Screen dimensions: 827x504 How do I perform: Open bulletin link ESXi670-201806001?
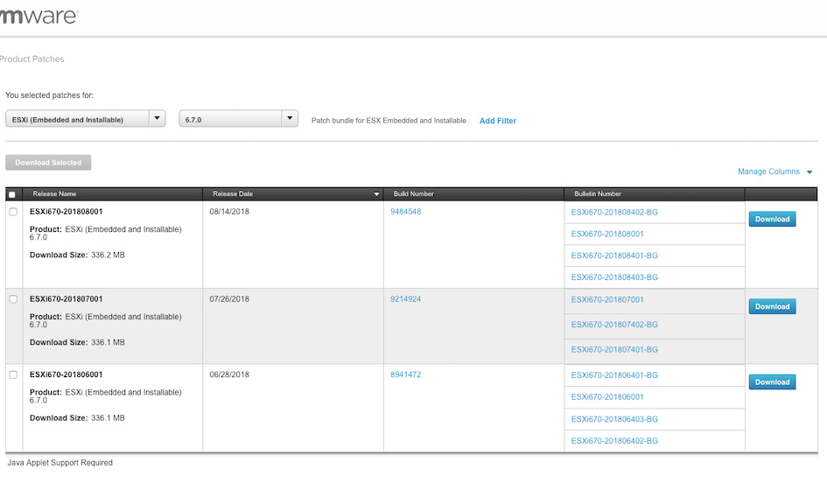[x=607, y=396]
